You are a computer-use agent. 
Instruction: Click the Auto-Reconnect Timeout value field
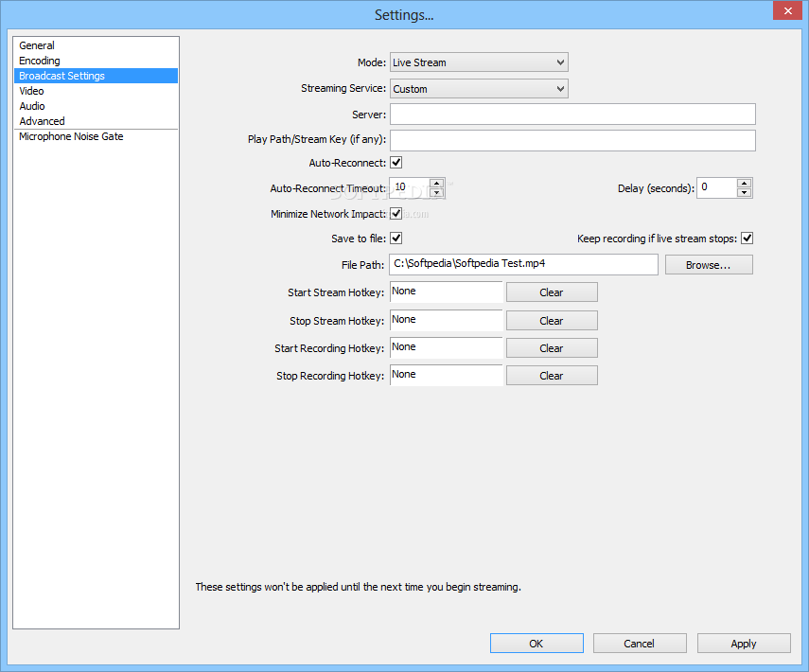pos(410,187)
